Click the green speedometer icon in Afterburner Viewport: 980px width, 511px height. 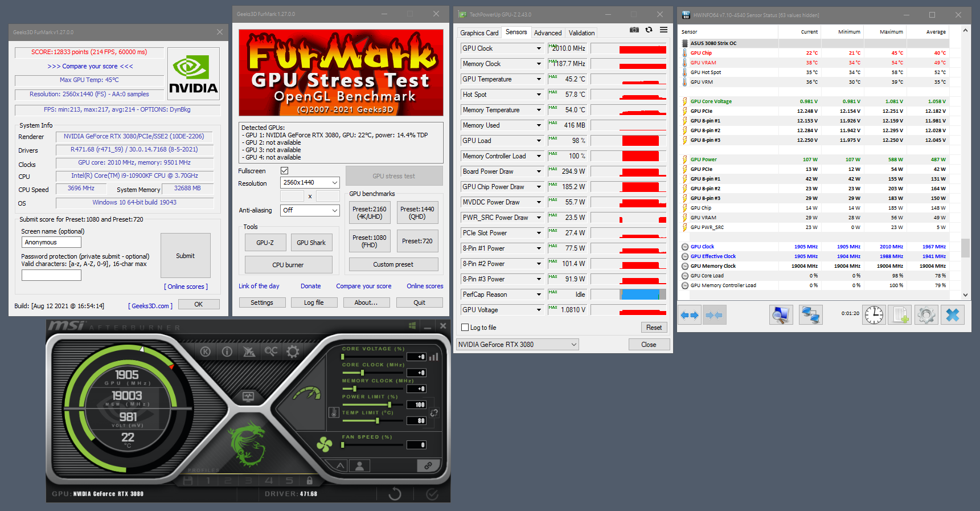tap(307, 394)
